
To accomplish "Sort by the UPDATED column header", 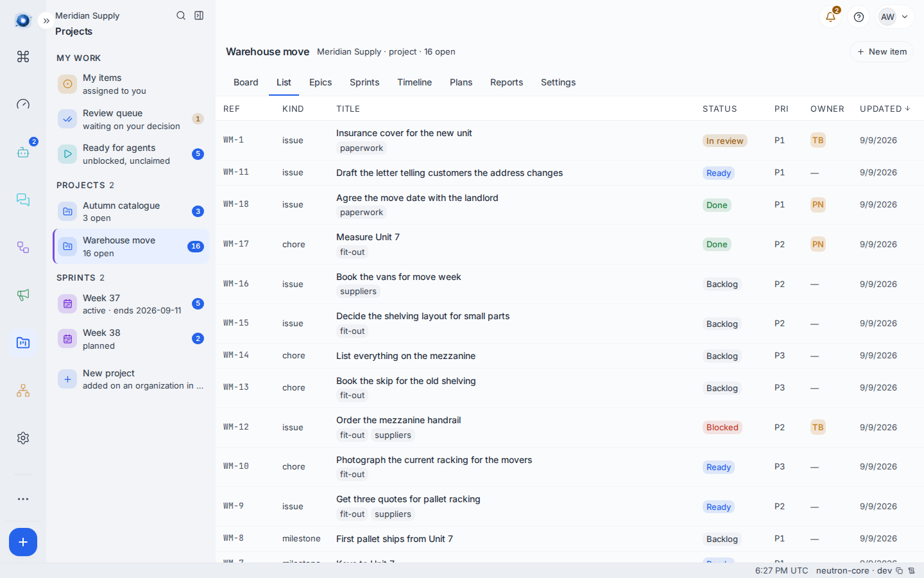I will (x=885, y=109).
